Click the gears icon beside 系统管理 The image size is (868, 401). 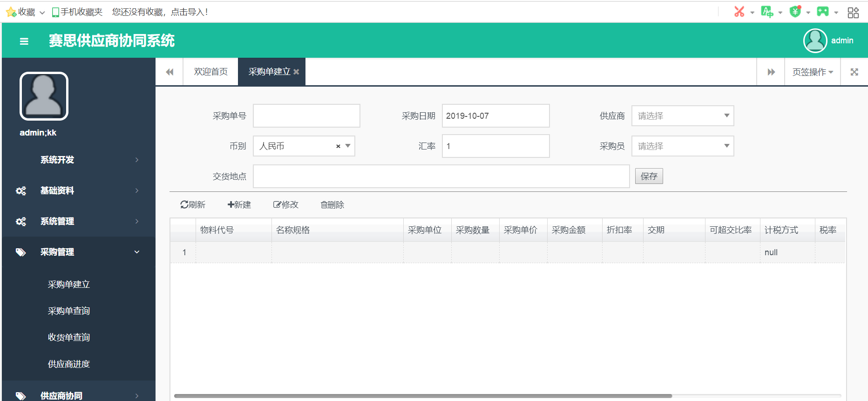[x=21, y=221]
